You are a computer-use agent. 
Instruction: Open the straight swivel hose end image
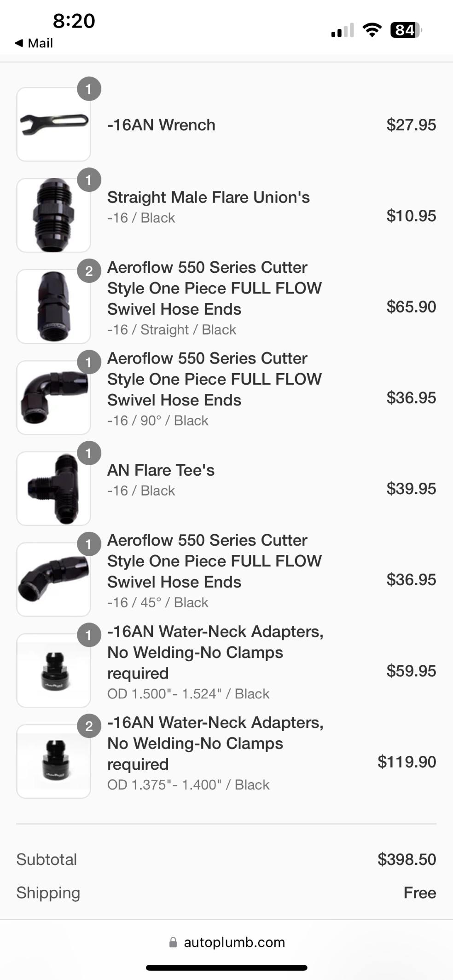(53, 306)
